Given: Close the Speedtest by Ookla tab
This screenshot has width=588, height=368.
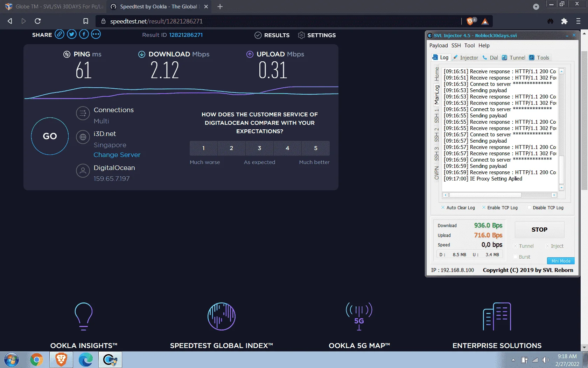Looking at the screenshot, I should pos(206,7).
